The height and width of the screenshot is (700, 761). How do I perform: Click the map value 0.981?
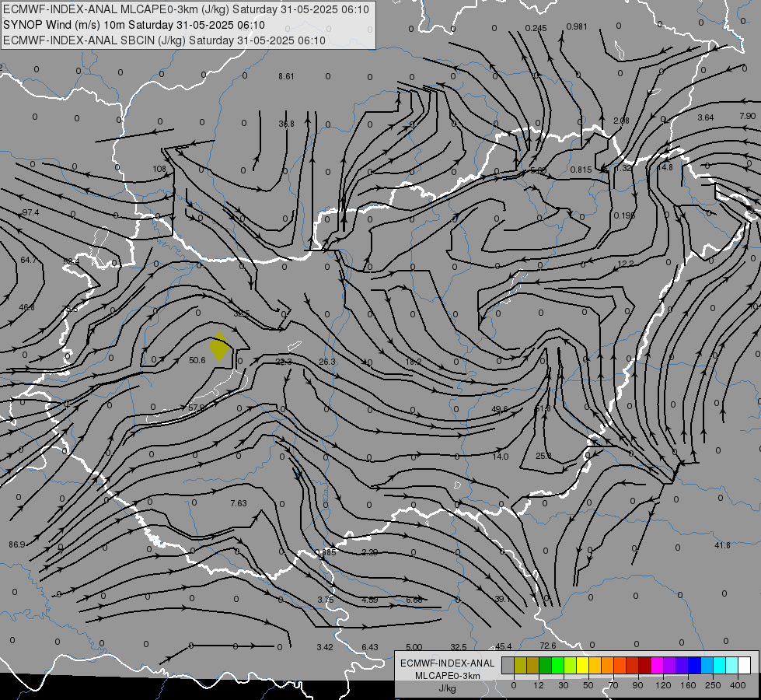577,26
